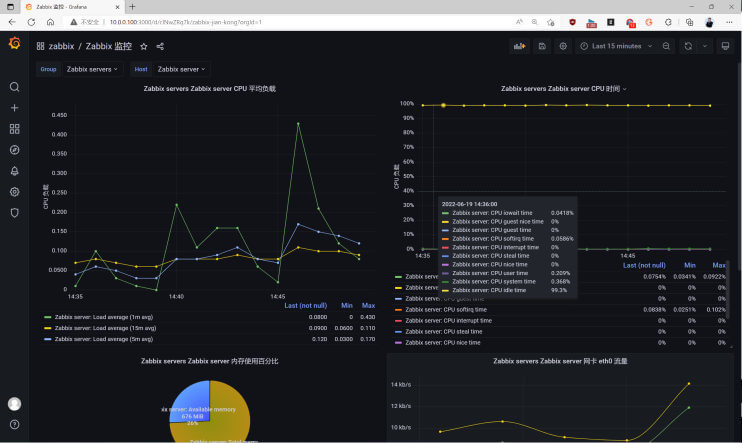Open the Help question mark icon

(x=15, y=425)
